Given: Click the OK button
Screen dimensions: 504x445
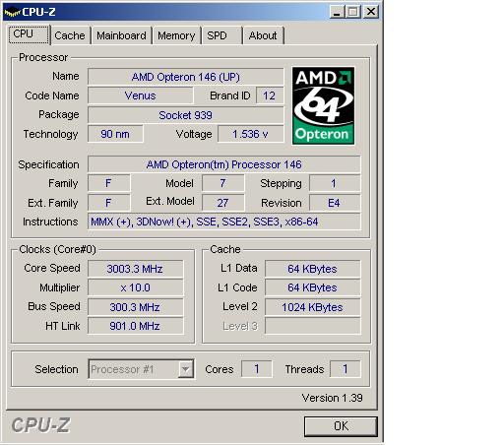Looking at the screenshot, I should point(341,426).
